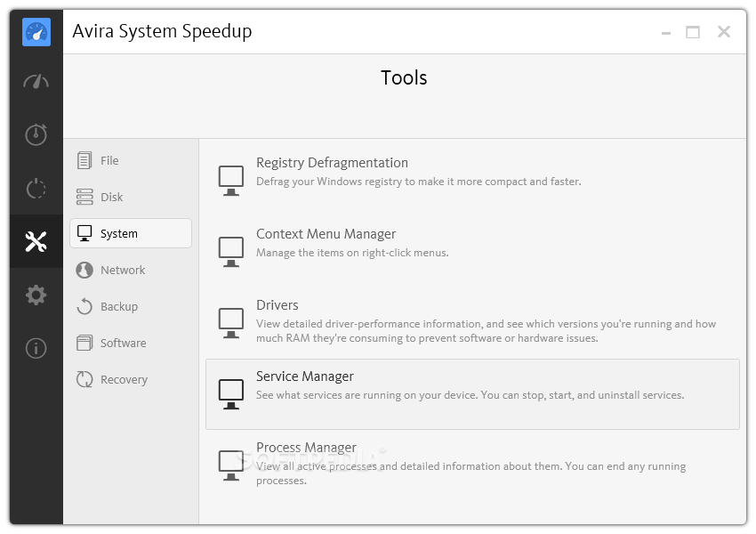Select the wrench Tools sidebar icon
Screen dimensions: 756x534
pos(36,241)
